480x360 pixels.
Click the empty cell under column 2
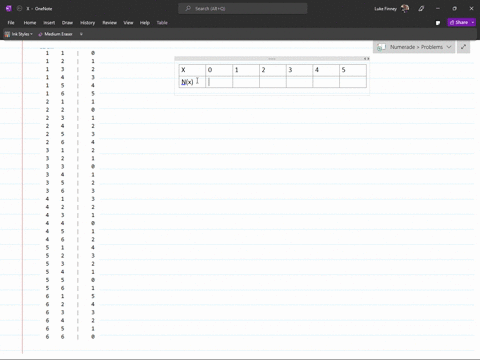[273, 82]
